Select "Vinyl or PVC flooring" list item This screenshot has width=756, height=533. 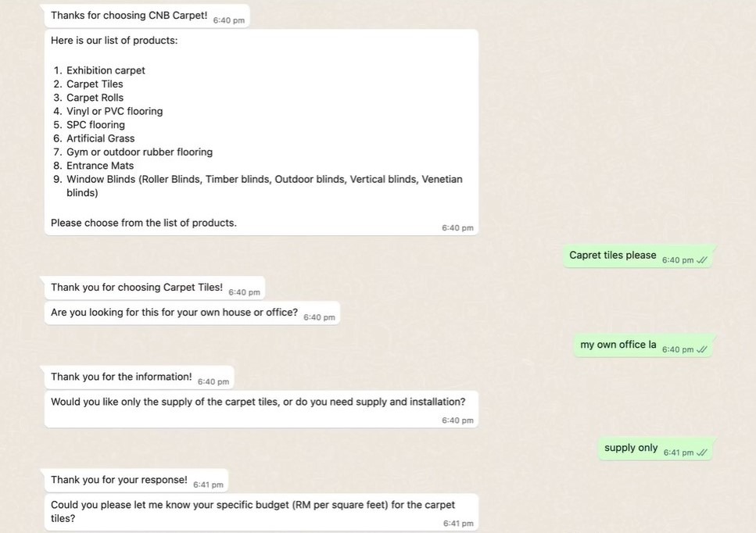pos(114,111)
